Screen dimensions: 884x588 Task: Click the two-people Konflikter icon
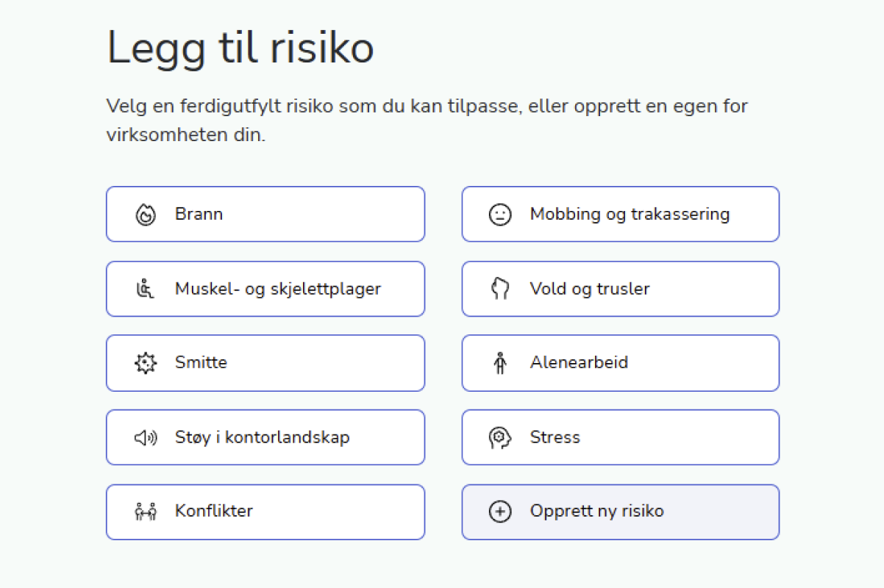click(146, 512)
